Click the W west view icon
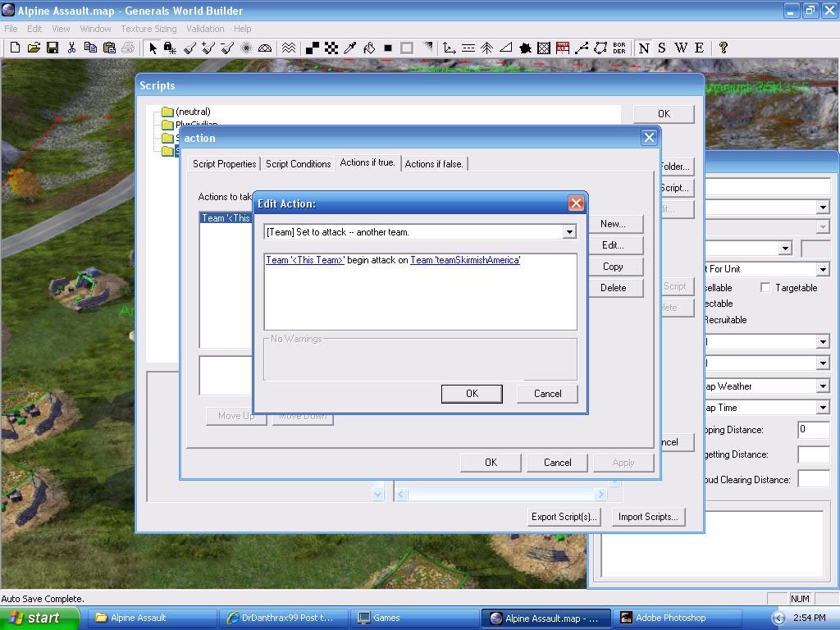The height and width of the screenshot is (630, 840). pos(681,48)
